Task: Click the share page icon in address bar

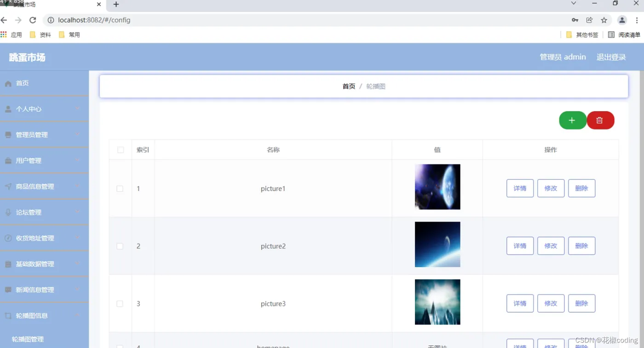Action: coord(589,20)
